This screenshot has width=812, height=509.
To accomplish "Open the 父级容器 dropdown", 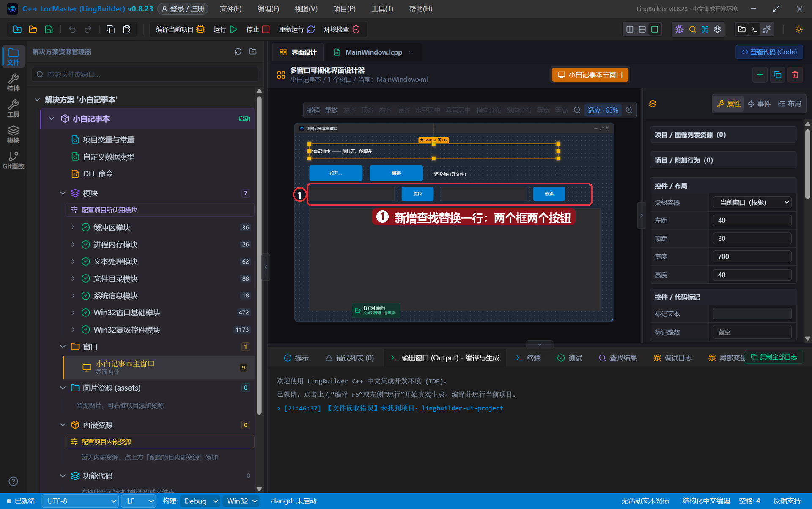I will click(752, 202).
